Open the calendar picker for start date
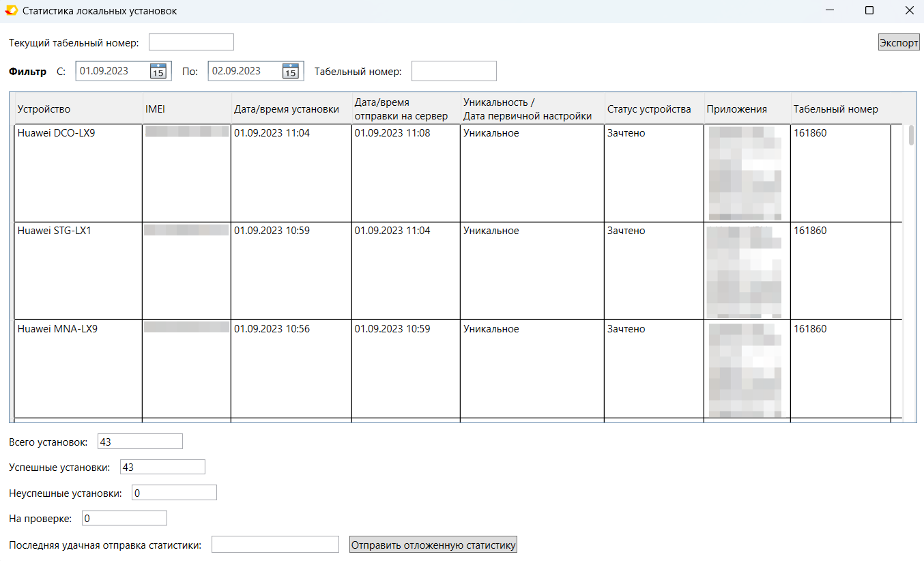The height and width of the screenshot is (561, 924). click(x=158, y=71)
